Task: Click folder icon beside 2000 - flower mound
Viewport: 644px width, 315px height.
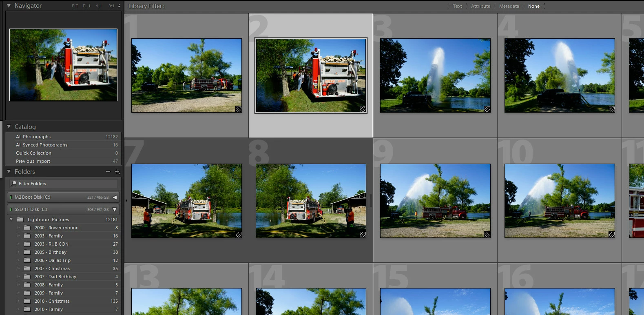Action: [x=27, y=228]
